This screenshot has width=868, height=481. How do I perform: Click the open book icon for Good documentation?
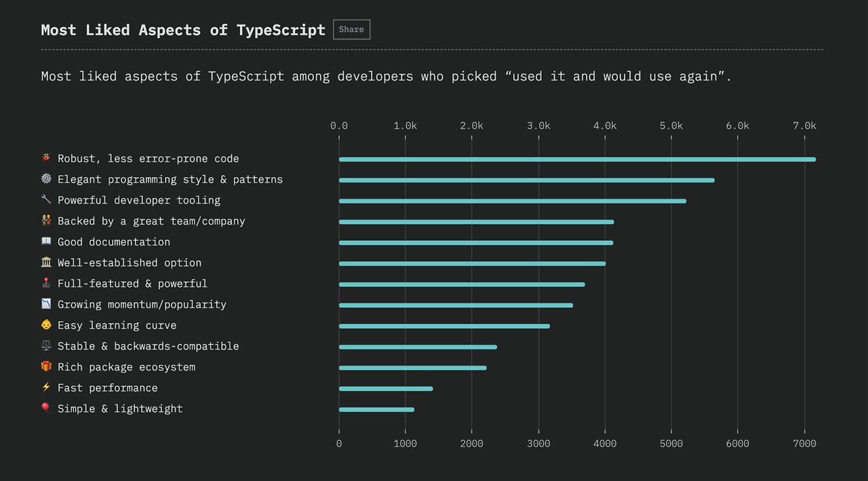click(x=46, y=242)
